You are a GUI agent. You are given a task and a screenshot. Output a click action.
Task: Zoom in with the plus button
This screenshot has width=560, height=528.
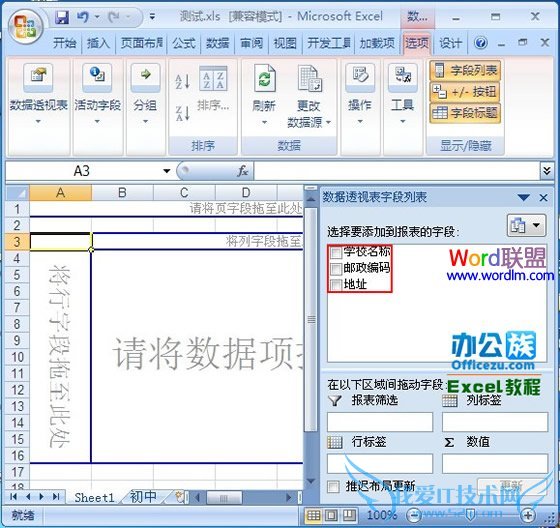[x=528, y=515]
